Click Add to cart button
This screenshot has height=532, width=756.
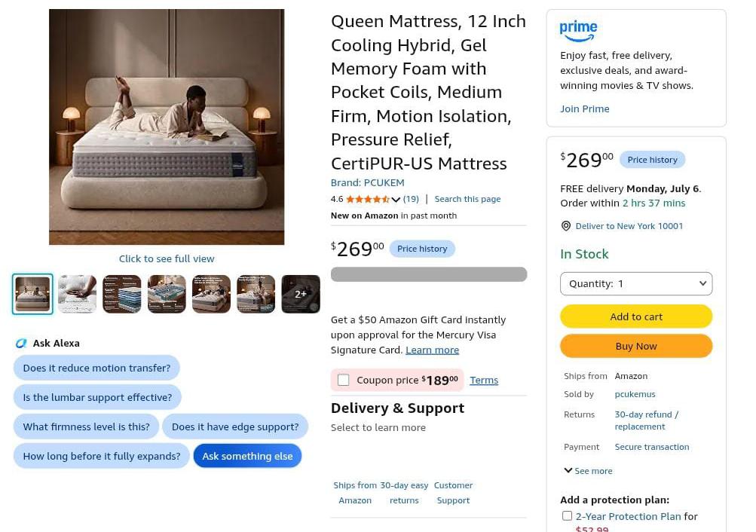point(636,316)
